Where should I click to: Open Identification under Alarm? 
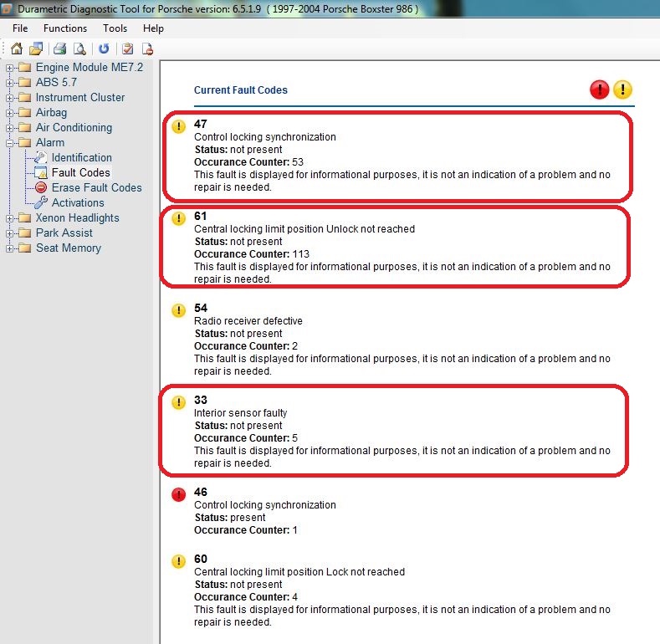tap(81, 157)
